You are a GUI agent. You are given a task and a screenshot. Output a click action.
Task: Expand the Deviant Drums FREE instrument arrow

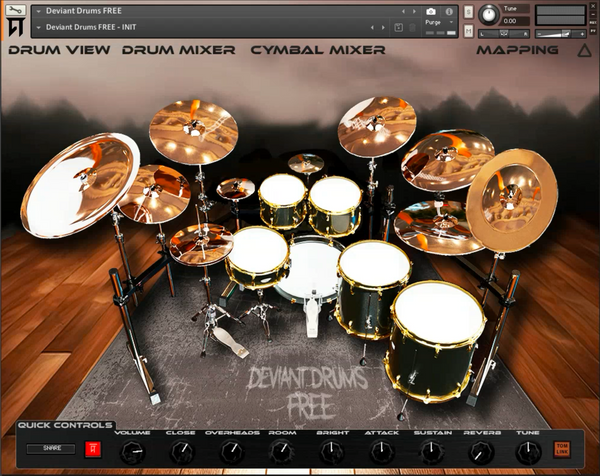tap(38, 12)
